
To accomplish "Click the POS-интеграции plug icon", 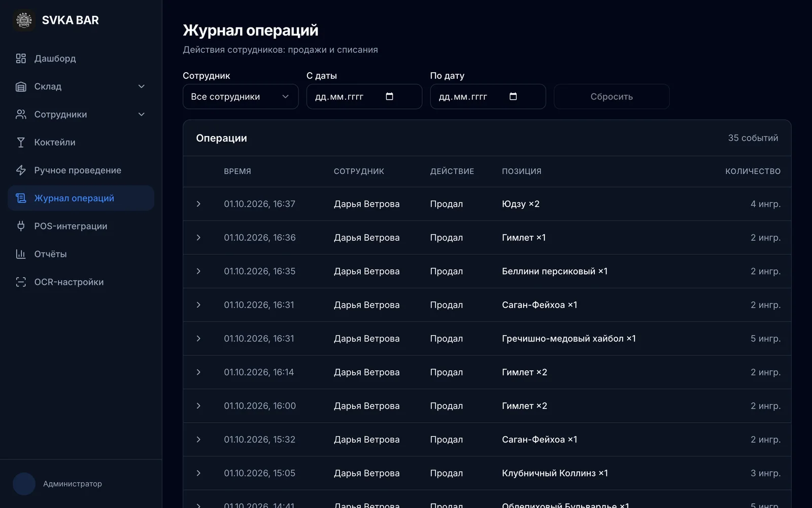I will 21,226.
